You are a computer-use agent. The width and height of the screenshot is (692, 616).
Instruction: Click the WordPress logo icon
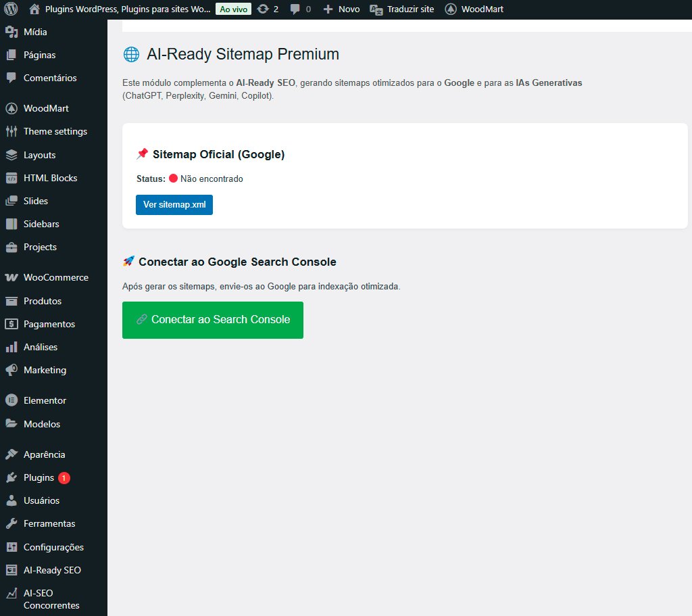(11, 9)
